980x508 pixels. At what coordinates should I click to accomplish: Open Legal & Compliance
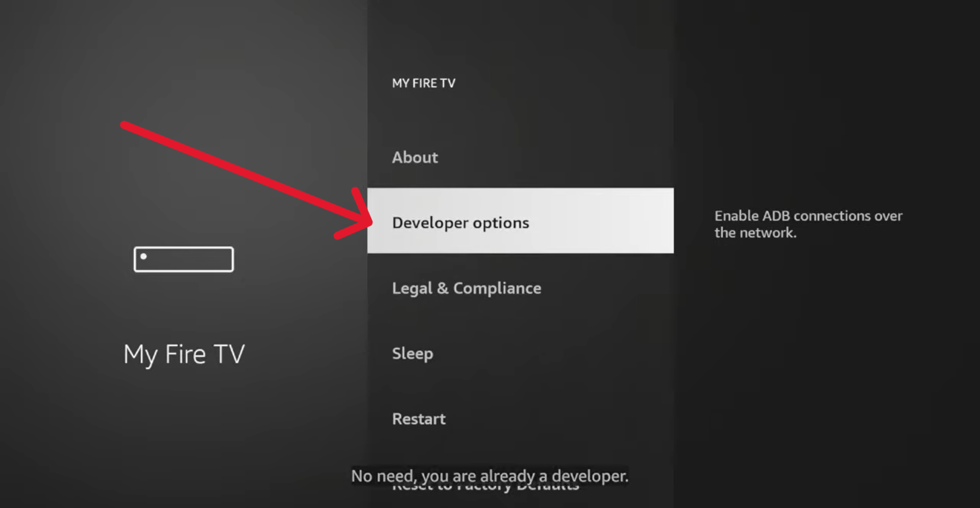click(466, 288)
